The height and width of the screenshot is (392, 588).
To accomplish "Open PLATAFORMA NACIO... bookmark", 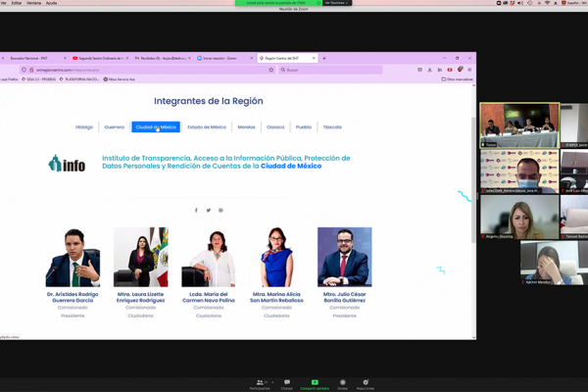I will (x=79, y=79).
